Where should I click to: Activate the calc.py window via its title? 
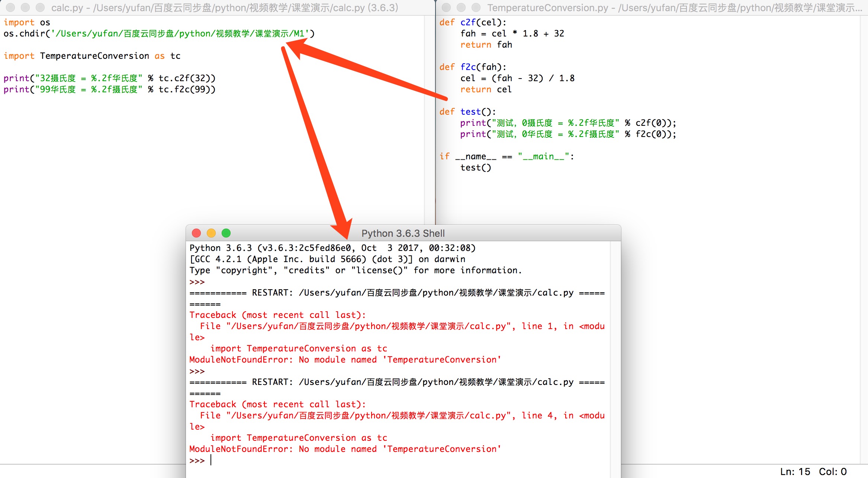224,7
